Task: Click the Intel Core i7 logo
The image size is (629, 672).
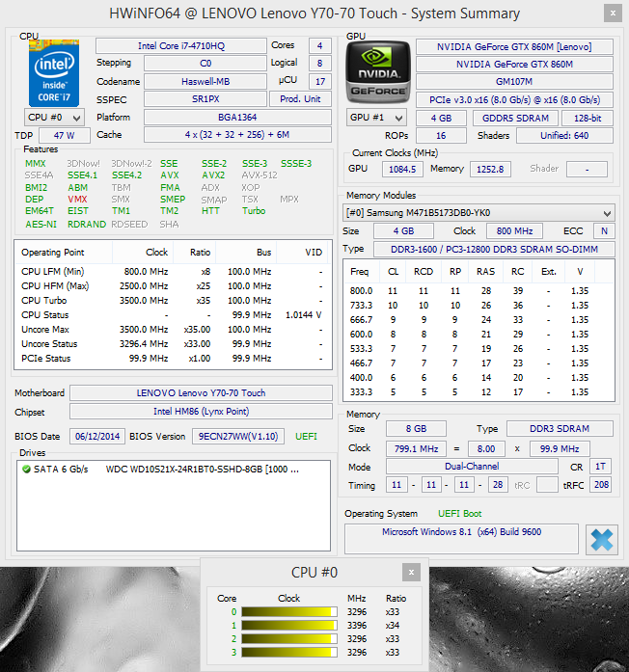Action: (54, 73)
